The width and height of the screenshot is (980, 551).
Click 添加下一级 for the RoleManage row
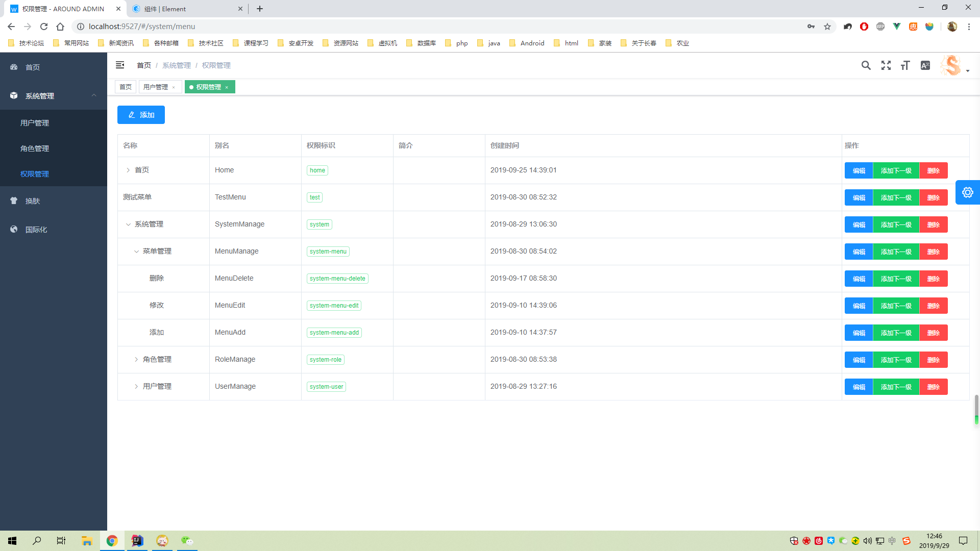(x=896, y=360)
